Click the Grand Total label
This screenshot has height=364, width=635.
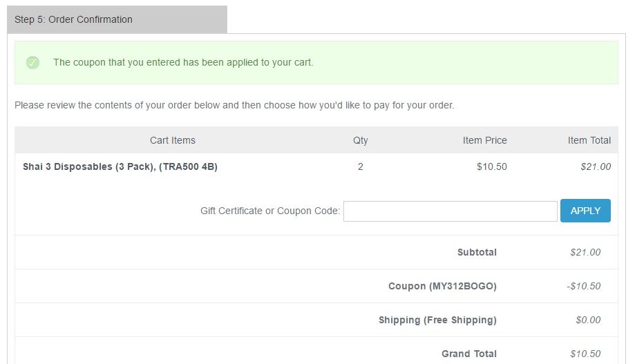pyautogui.click(x=469, y=354)
